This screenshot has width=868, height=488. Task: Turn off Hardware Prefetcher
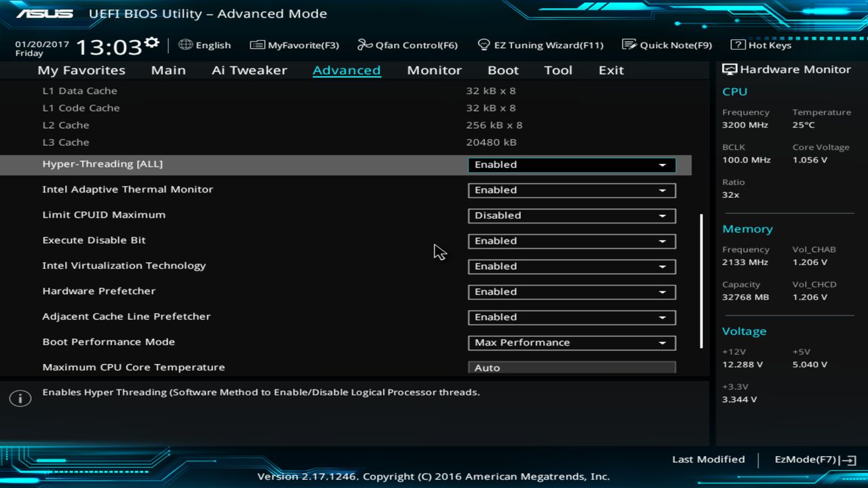tap(572, 291)
